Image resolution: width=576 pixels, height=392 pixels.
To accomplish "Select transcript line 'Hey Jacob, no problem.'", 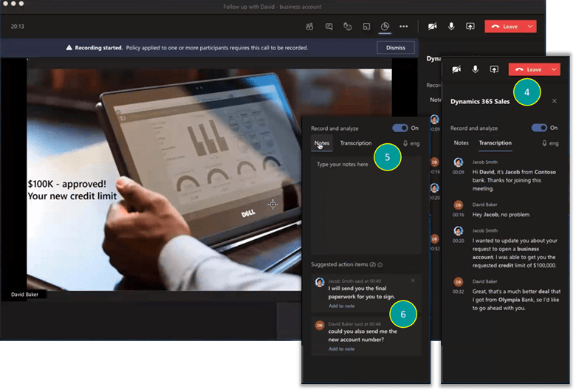I will pyautogui.click(x=501, y=215).
